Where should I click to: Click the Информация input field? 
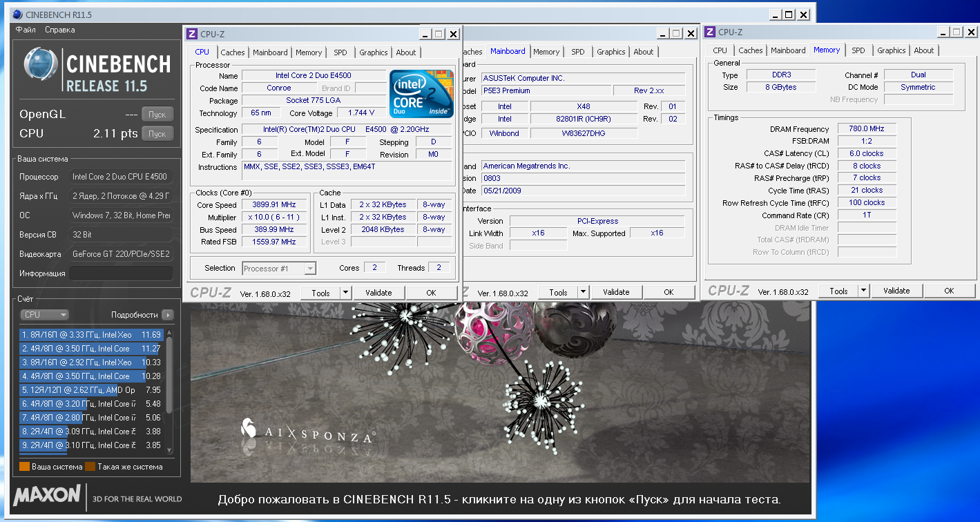click(121, 273)
